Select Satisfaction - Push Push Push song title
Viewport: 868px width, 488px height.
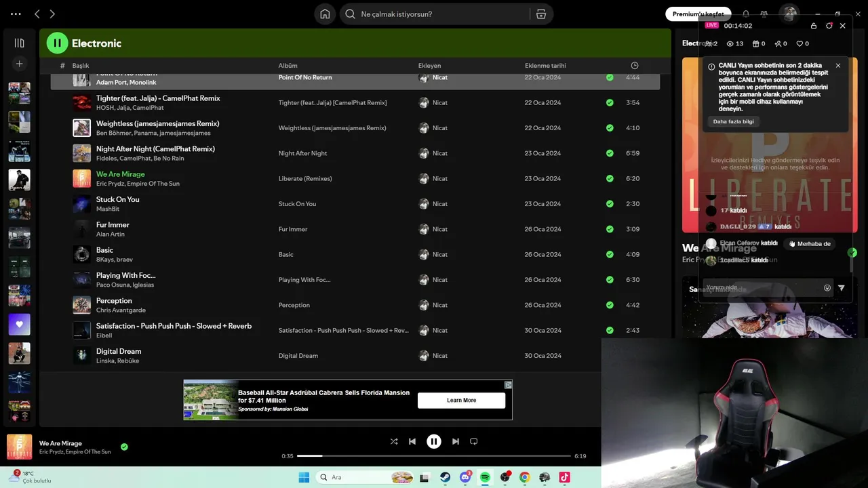coord(174,327)
